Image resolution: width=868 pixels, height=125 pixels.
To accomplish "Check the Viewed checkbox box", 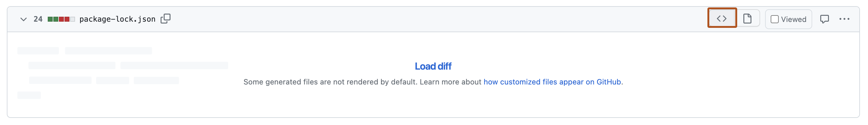I will 774,19.
